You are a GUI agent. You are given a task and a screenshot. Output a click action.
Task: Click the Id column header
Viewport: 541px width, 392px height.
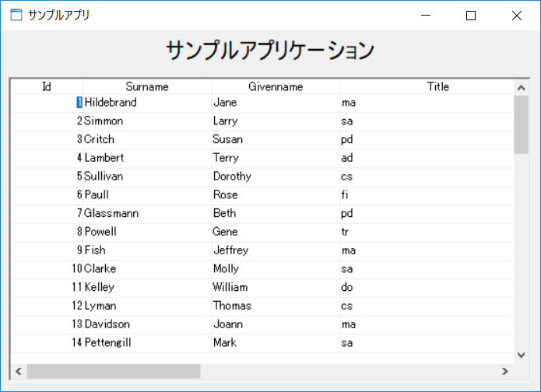pos(47,86)
